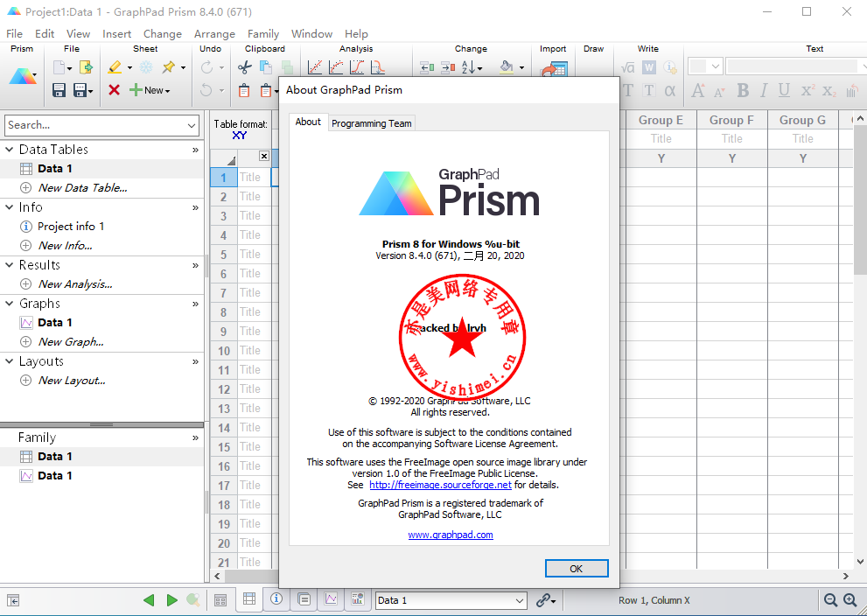Freeze the sheet with the snowflake icon
867x616 pixels.
tap(146, 67)
